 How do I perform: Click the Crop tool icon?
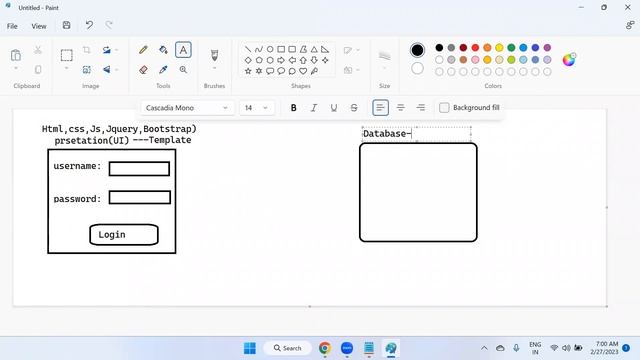tap(87, 50)
